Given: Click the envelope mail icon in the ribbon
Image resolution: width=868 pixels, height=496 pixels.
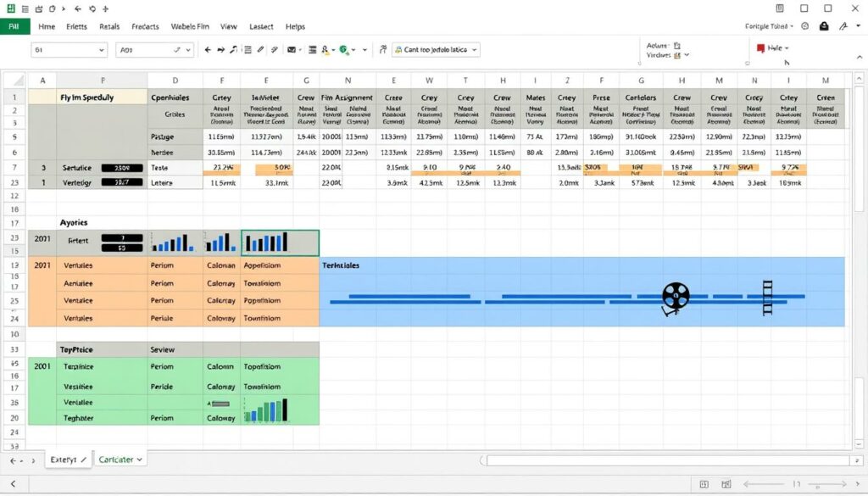Looking at the screenshot, I should point(292,50).
